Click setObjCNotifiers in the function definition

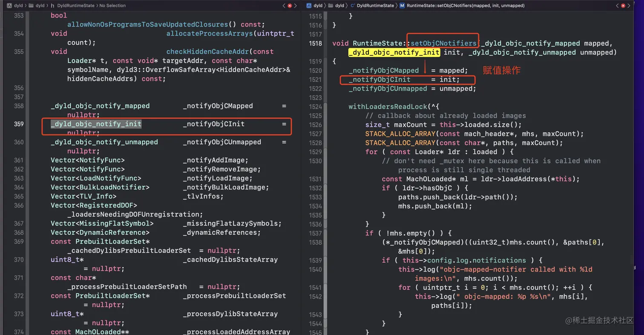click(443, 43)
